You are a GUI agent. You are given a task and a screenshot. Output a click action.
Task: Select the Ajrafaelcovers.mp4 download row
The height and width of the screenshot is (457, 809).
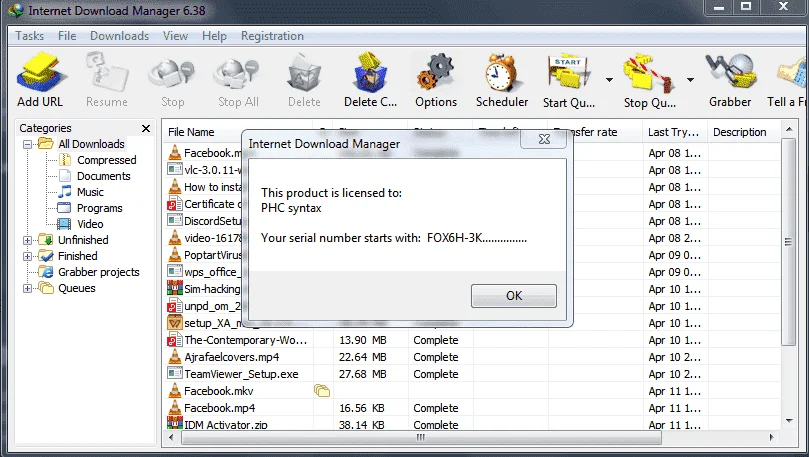click(x=472, y=357)
